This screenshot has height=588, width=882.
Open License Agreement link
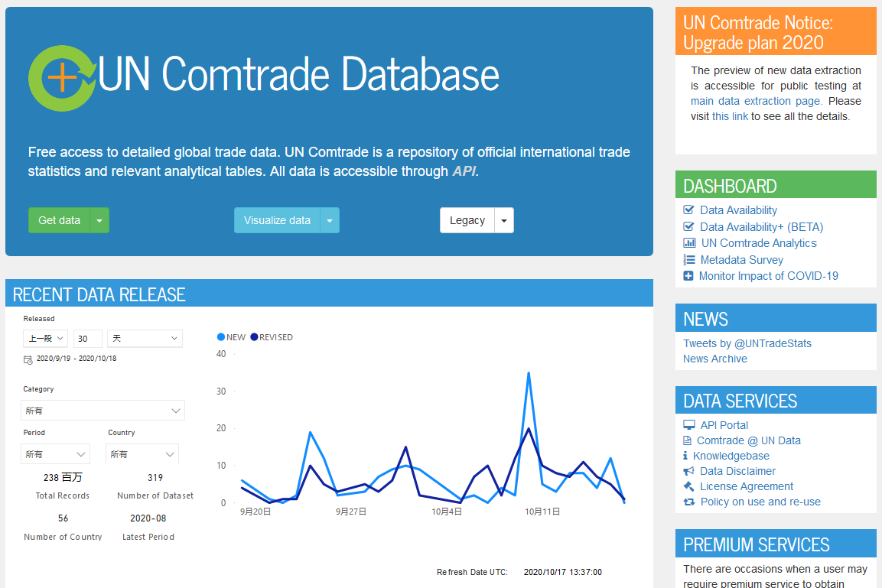tap(747, 486)
